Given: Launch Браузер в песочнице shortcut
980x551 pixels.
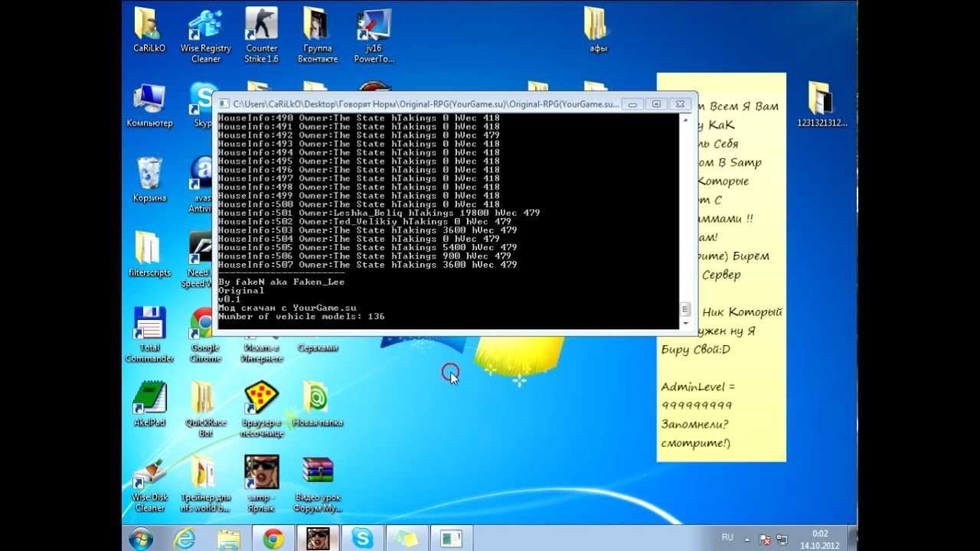Looking at the screenshot, I should pyautogui.click(x=261, y=409).
